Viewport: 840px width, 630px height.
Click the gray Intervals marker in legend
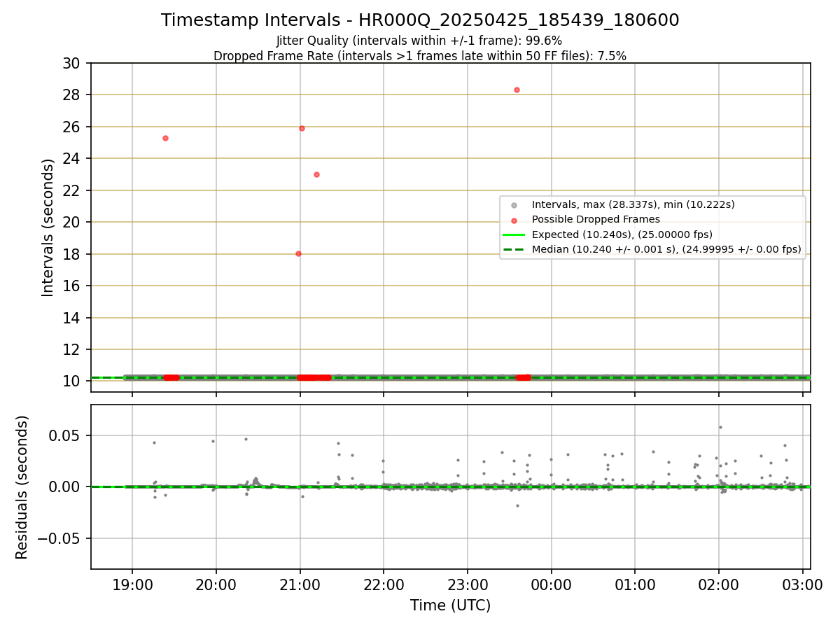(x=514, y=205)
